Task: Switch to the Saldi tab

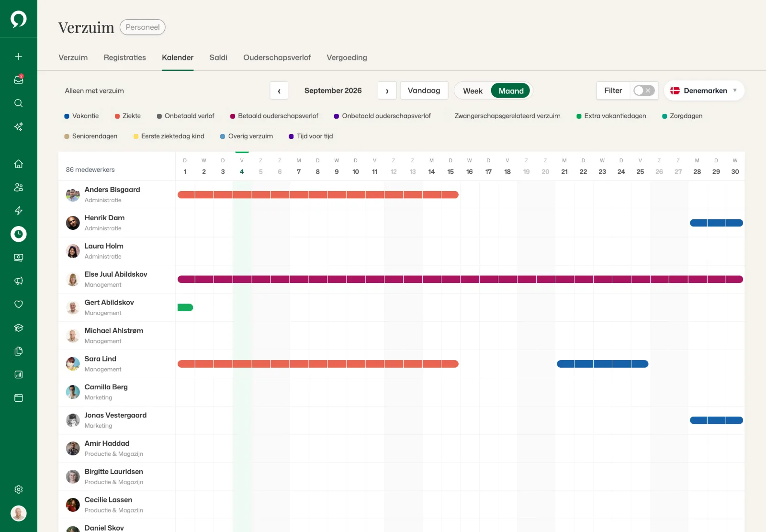Action: click(218, 57)
